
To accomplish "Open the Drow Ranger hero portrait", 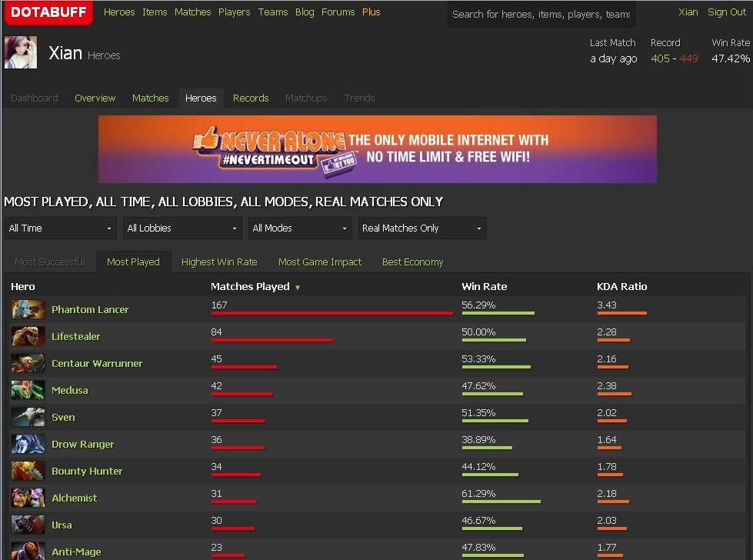I will coord(28,445).
